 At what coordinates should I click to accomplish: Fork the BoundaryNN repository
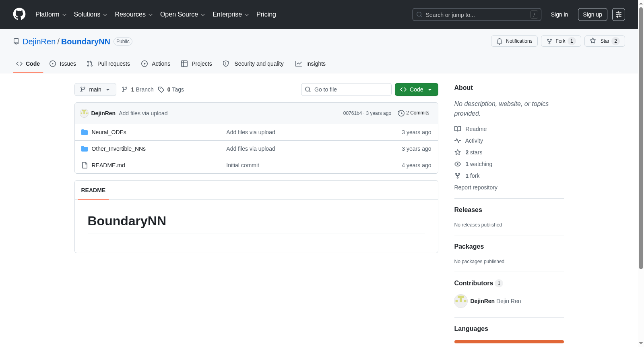coord(561,41)
